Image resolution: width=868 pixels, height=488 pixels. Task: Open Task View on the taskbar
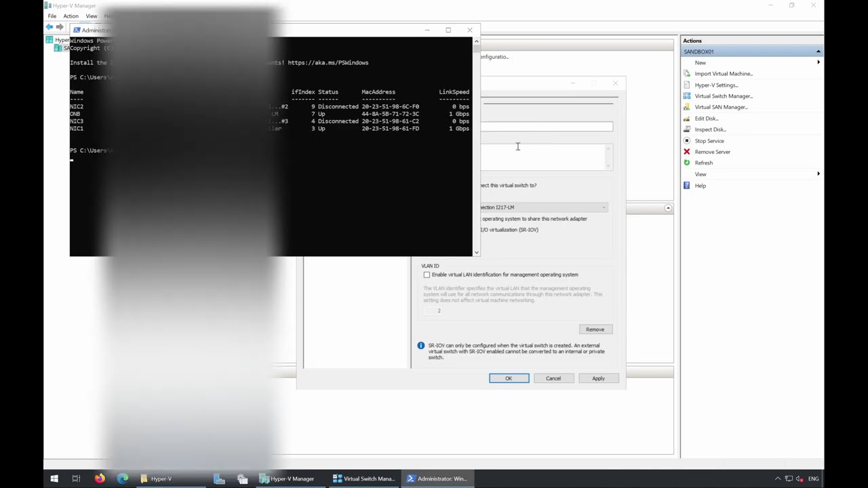76,479
